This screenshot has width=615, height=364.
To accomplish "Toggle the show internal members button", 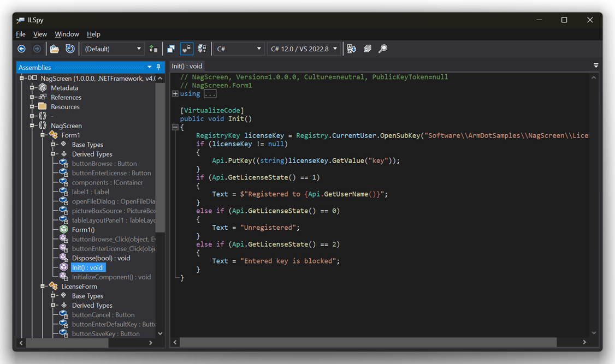I will coord(186,49).
